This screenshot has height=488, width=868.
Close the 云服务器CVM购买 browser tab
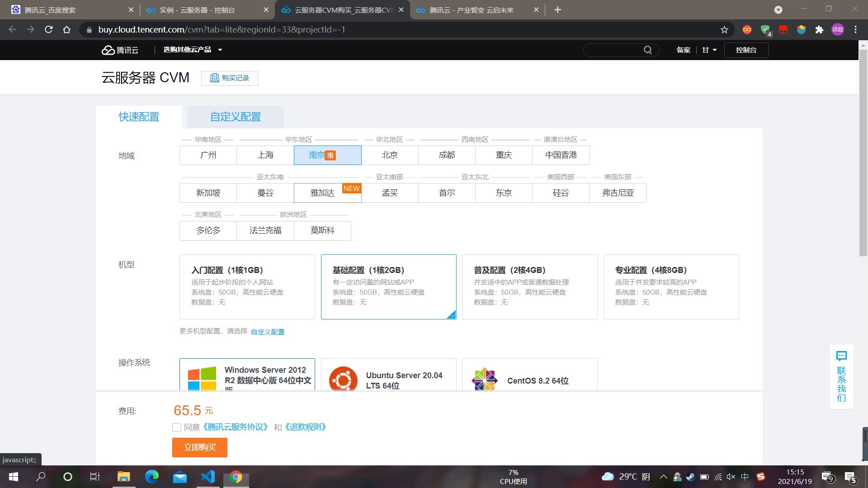[401, 10]
